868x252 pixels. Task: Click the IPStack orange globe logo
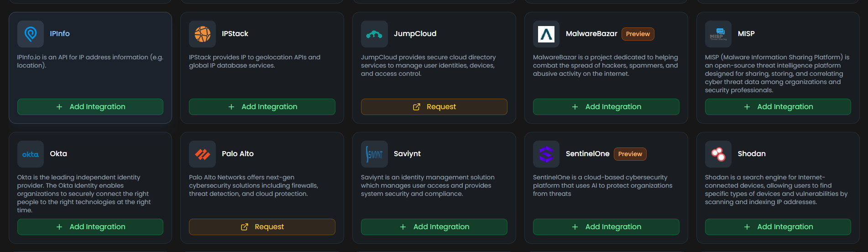click(202, 34)
